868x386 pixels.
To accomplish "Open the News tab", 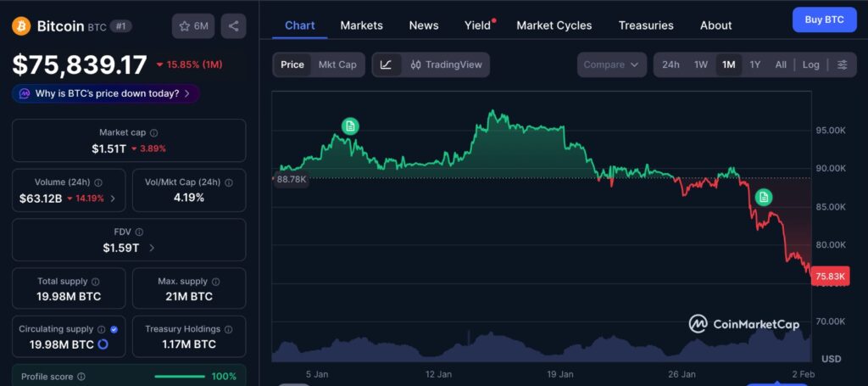I will (424, 25).
